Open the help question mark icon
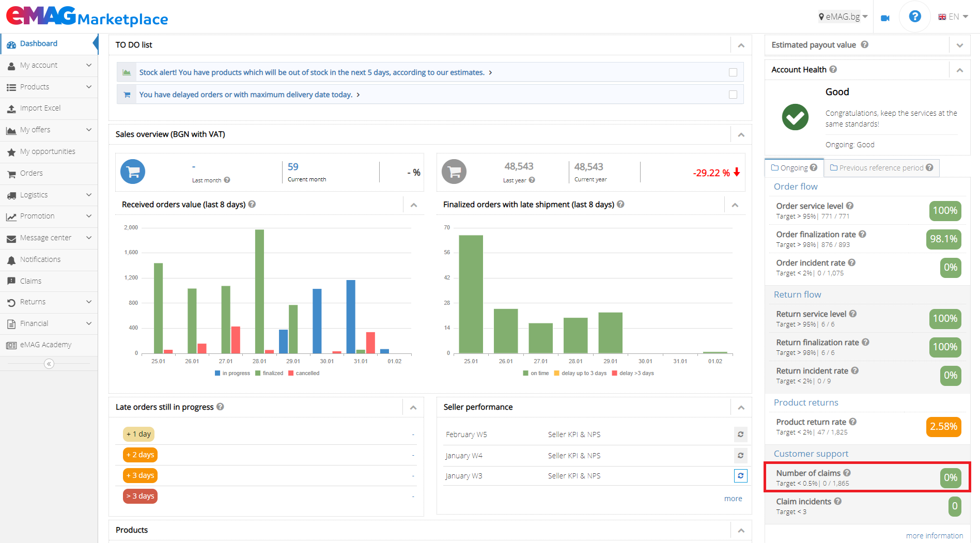This screenshot has width=980, height=543. click(914, 16)
